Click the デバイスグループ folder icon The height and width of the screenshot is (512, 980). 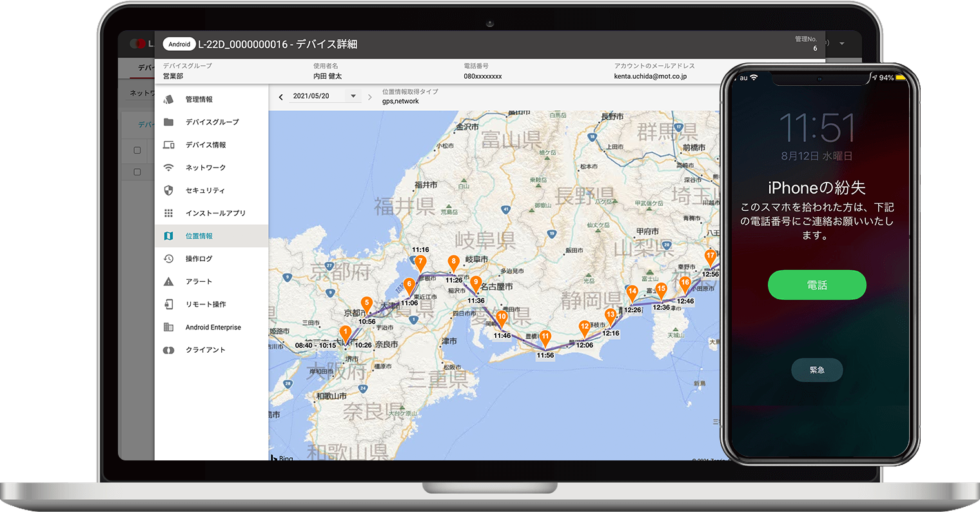pyautogui.click(x=169, y=122)
